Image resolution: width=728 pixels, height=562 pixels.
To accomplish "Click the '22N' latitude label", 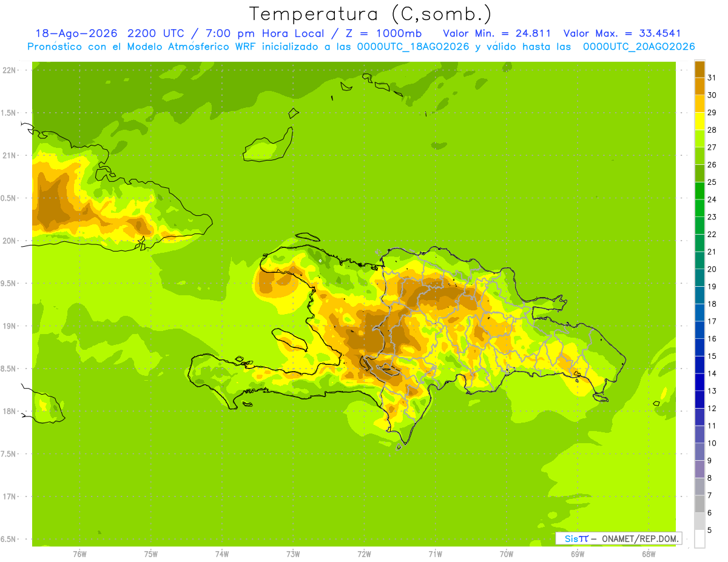I will [9, 70].
